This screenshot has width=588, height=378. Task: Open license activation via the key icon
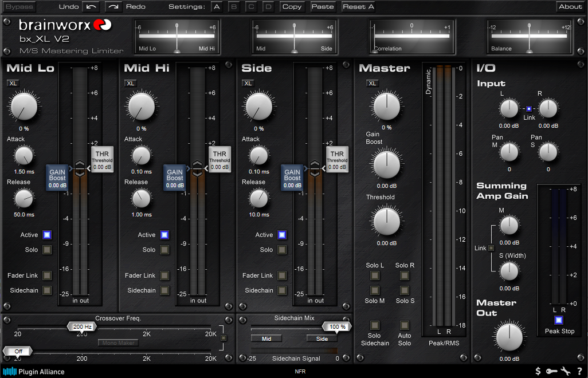[551, 371]
